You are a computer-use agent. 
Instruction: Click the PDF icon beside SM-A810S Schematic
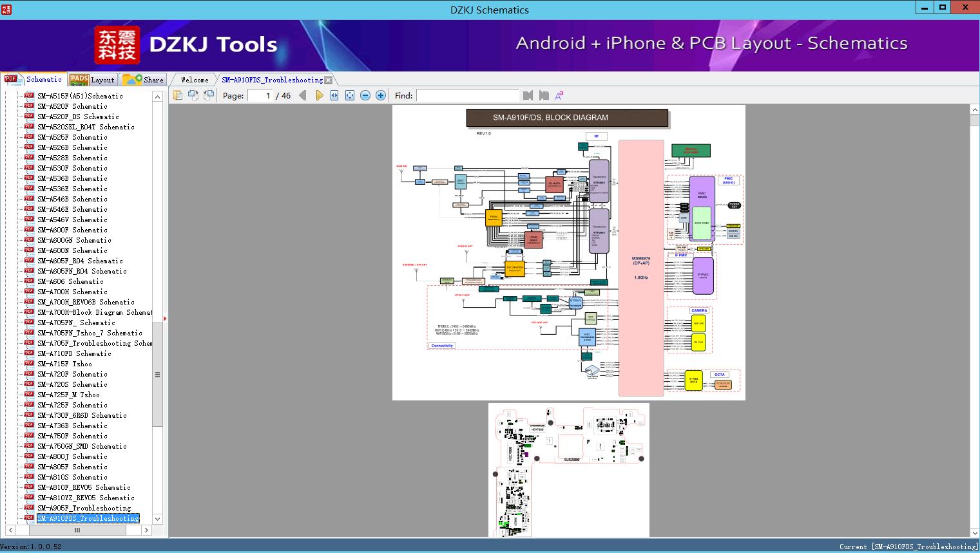click(x=29, y=477)
